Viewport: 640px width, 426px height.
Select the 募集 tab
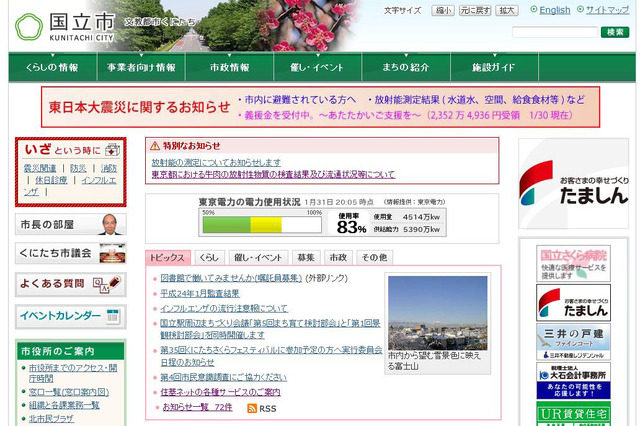pos(306,257)
